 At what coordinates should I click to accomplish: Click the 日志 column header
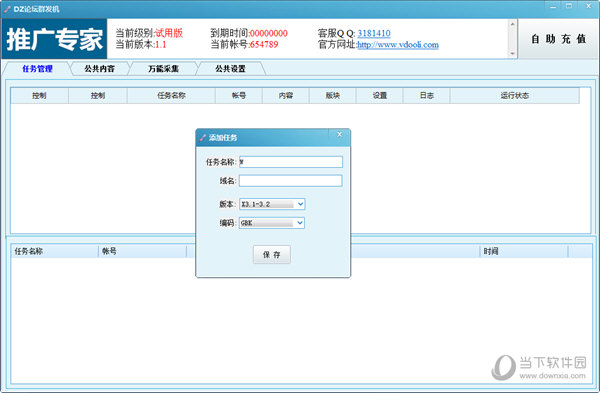tap(427, 96)
